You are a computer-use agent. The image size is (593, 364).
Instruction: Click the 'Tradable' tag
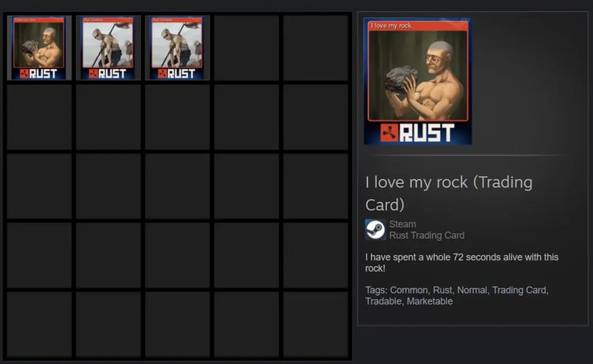383,301
